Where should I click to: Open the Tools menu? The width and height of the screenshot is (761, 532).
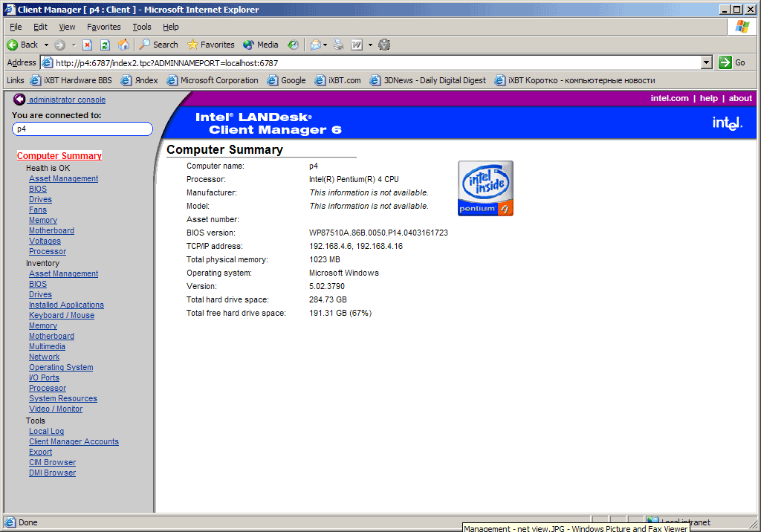(142, 27)
